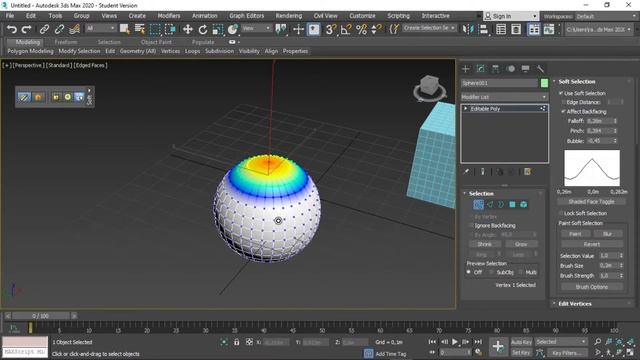The width and height of the screenshot is (640, 360).
Task: Open the Sign In dropdown
Action: (x=511, y=16)
